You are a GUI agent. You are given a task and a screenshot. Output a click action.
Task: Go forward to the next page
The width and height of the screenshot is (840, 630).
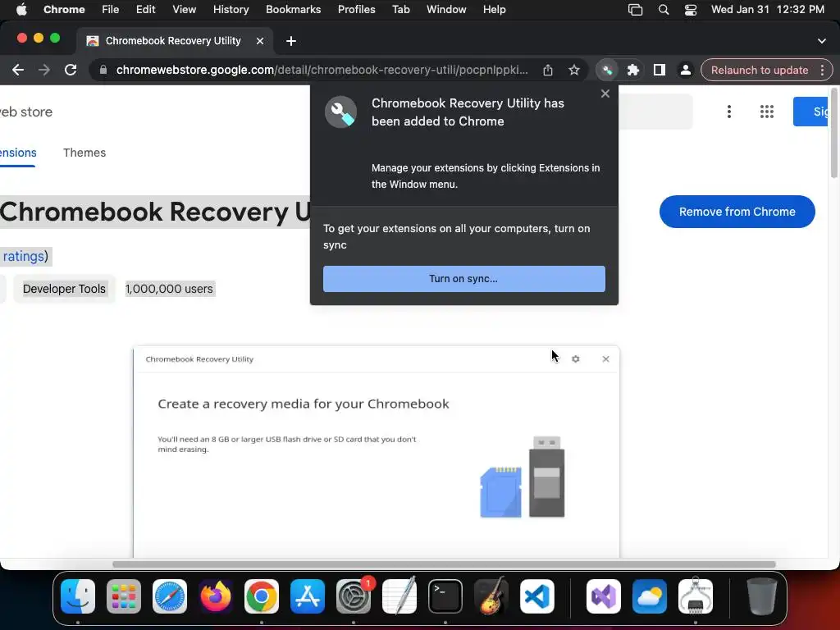(44, 71)
